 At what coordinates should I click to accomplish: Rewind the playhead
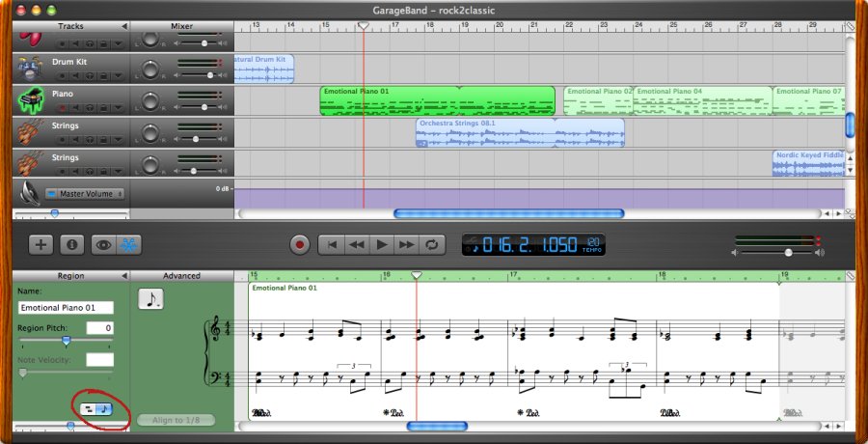(x=357, y=244)
